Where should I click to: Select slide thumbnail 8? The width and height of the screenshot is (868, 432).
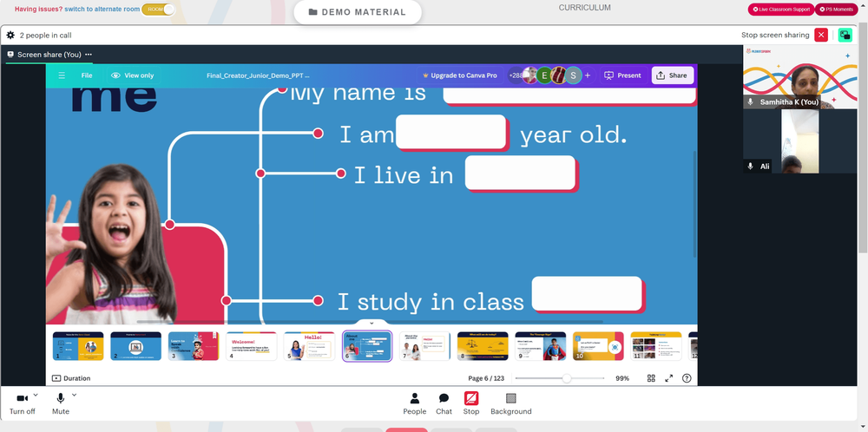[483, 346]
